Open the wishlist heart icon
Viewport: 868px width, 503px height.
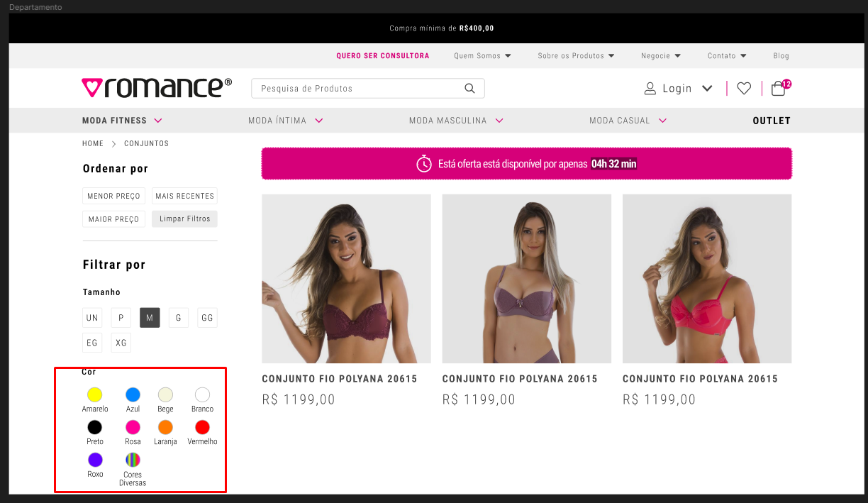click(744, 89)
